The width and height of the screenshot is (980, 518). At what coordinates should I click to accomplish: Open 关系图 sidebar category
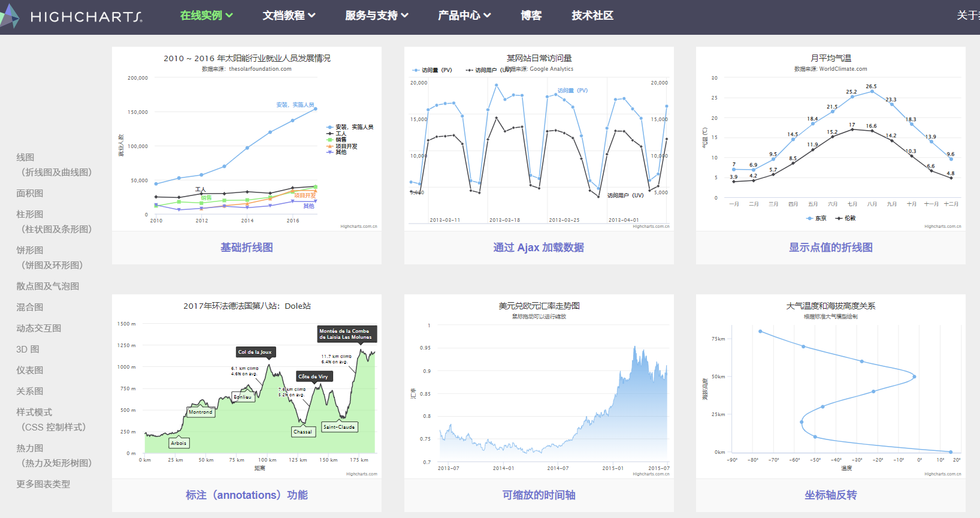(30, 391)
